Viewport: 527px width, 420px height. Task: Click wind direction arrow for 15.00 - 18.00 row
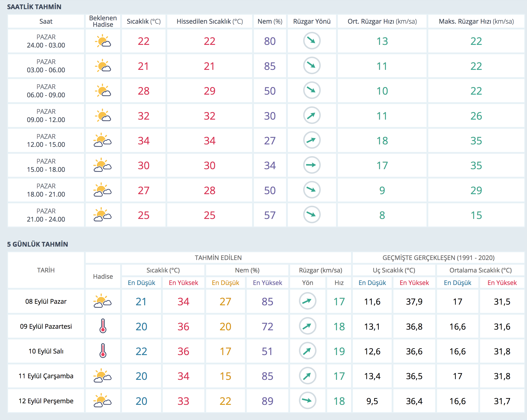point(312,165)
